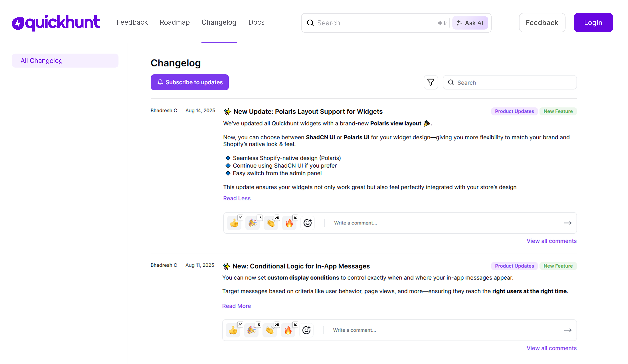
Task: Click New Feature tag on Polaris post
Action: click(558, 111)
